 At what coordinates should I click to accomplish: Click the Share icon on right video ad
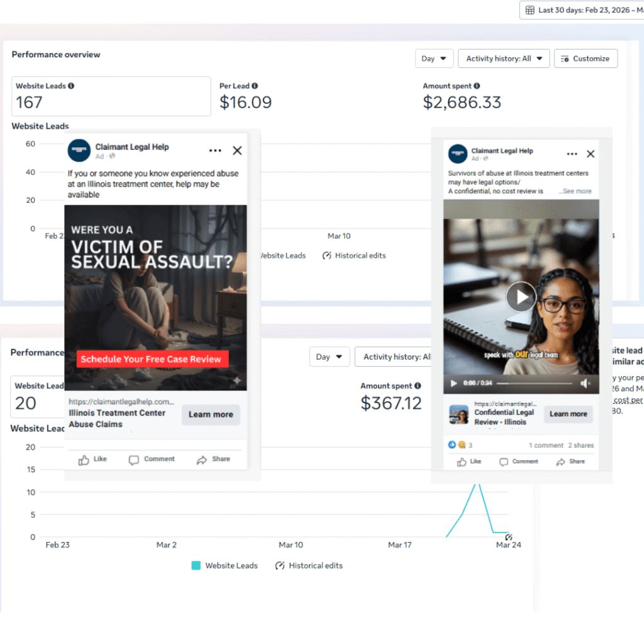point(562,462)
